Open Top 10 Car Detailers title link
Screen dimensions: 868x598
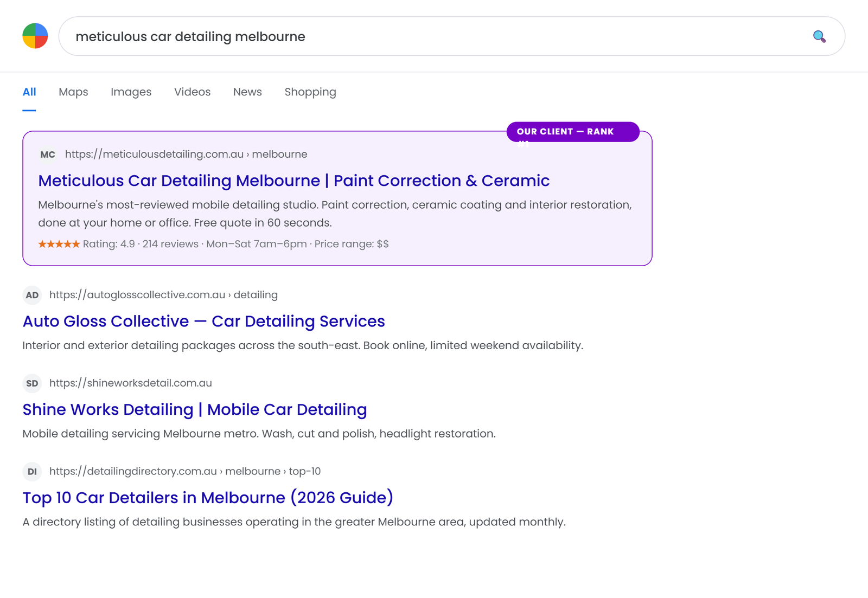coord(208,498)
